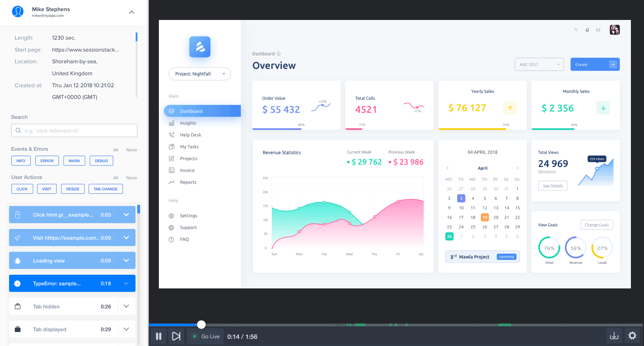
Task: Select Dashboard in the sidebar navigation
Action: click(191, 111)
